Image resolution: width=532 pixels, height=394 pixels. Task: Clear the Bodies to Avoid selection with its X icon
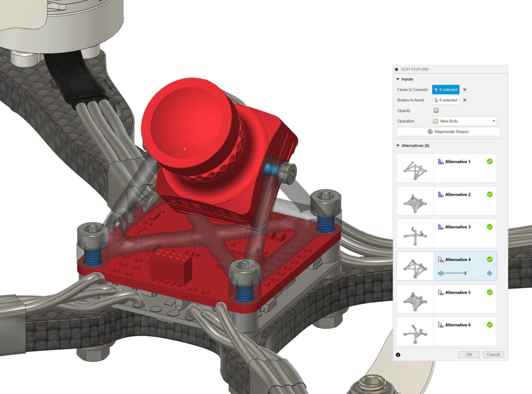(x=465, y=100)
